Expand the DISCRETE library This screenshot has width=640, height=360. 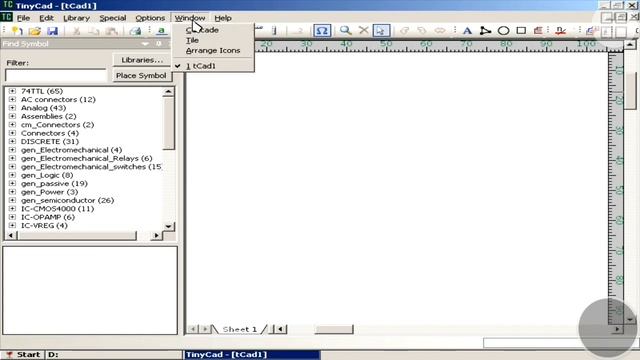coord(12,141)
